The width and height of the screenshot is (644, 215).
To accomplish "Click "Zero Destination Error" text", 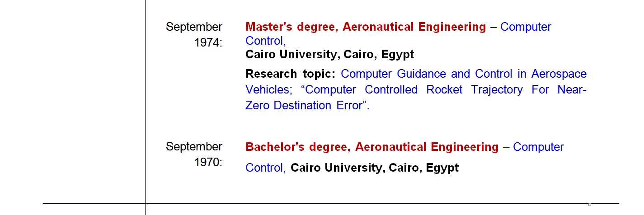I will coord(305,106).
